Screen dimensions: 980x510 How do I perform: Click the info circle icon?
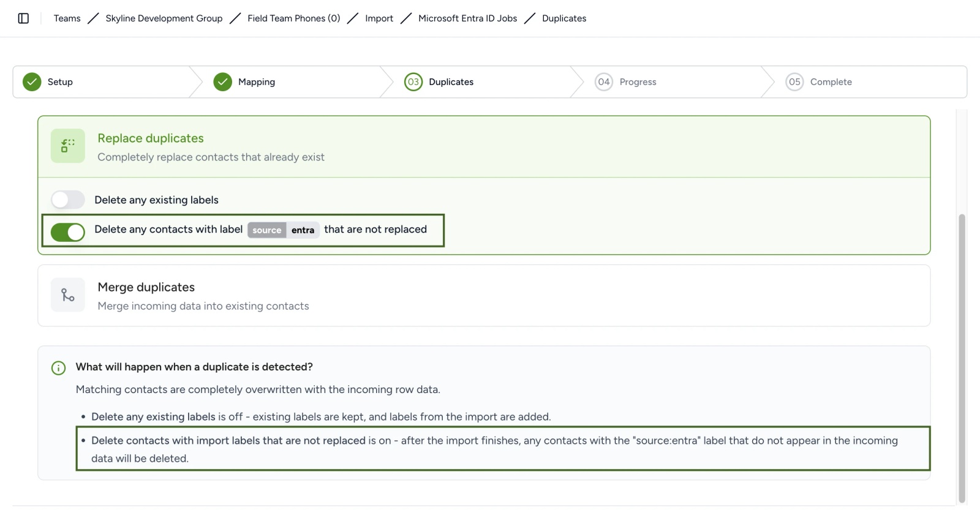(58, 368)
